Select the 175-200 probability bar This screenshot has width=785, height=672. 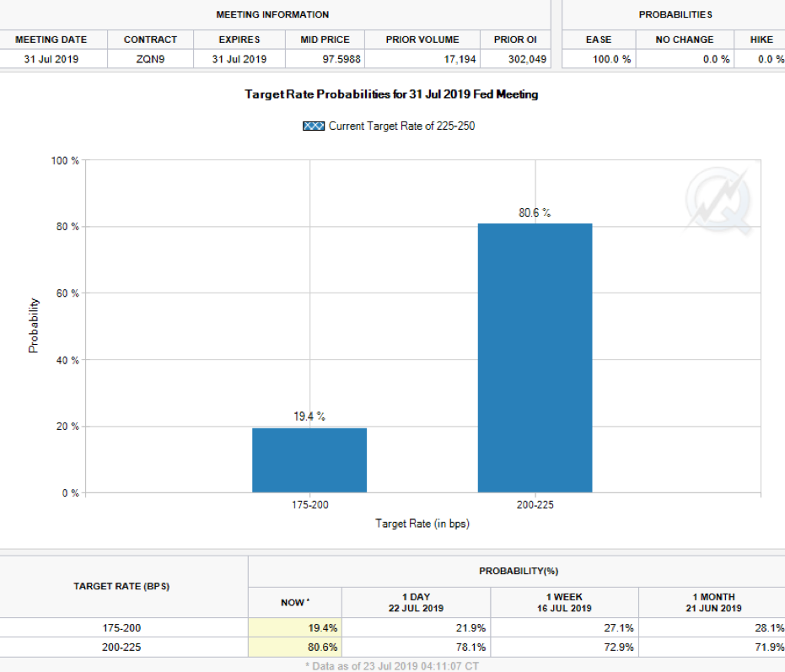coord(309,460)
